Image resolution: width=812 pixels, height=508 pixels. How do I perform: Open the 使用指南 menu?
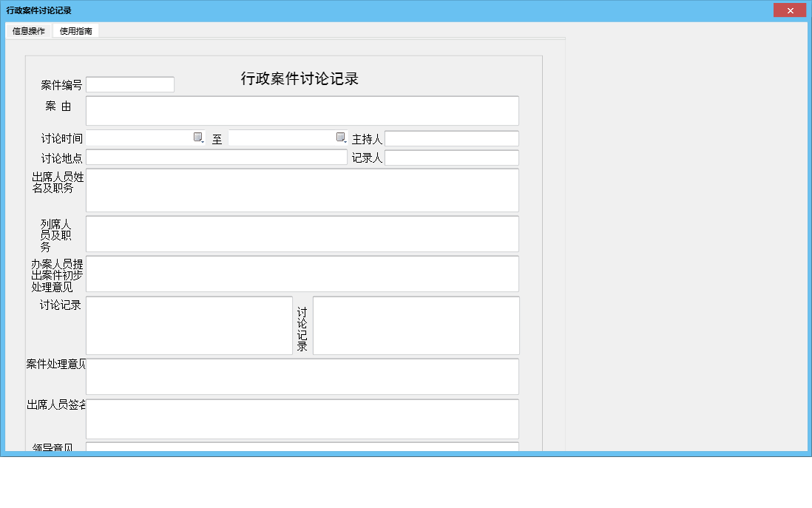[75, 31]
